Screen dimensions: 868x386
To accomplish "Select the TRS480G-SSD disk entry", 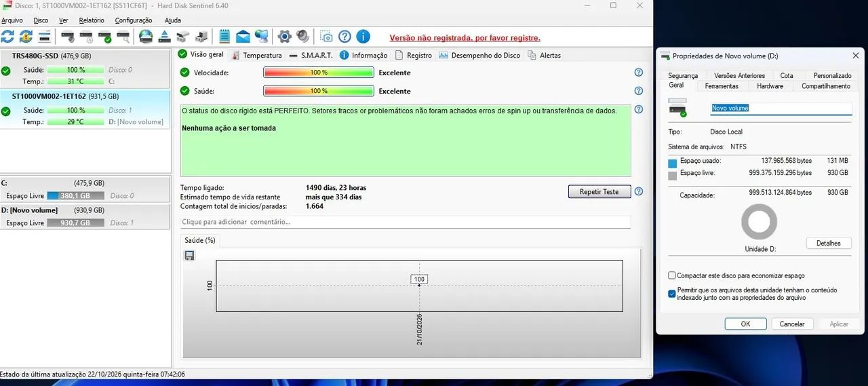I will (85, 69).
